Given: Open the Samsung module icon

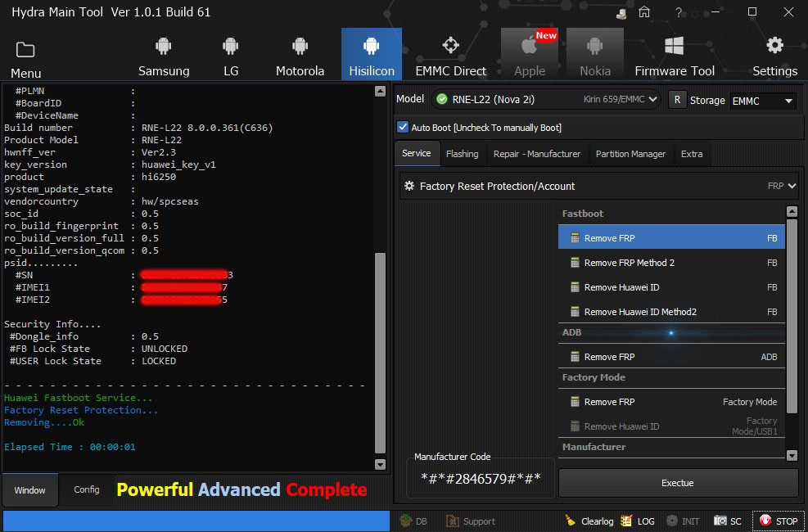Looking at the screenshot, I should tap(163, 47).
